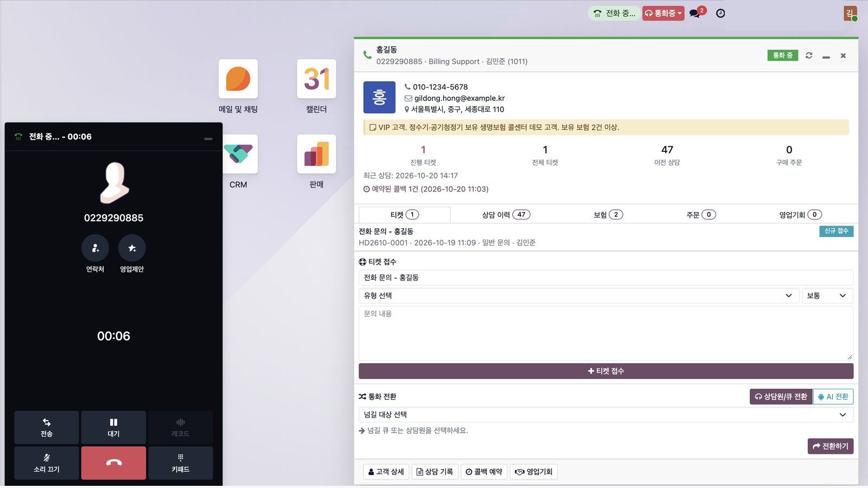This screenshot has width=868, height=488.
Task: Click the 상담 기록 button
Action: tap(435, 472)
